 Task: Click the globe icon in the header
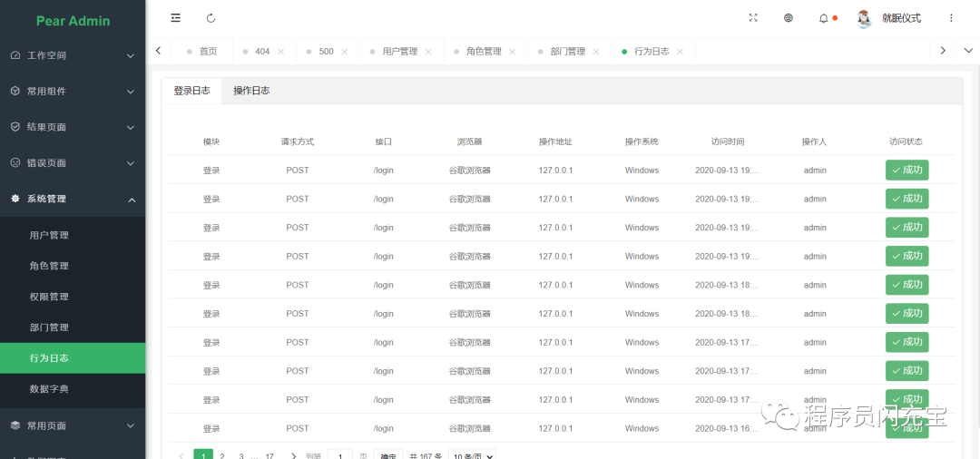[789, 18]
